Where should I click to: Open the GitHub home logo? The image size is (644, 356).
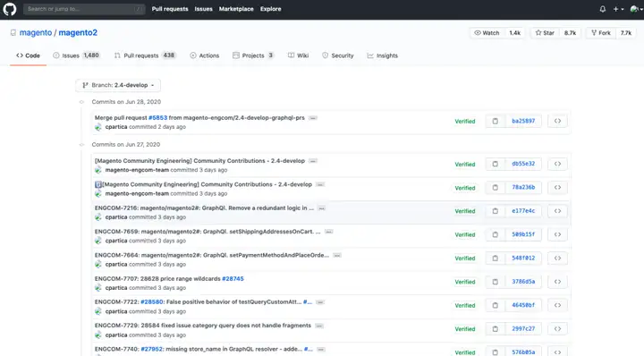(10, 9)
